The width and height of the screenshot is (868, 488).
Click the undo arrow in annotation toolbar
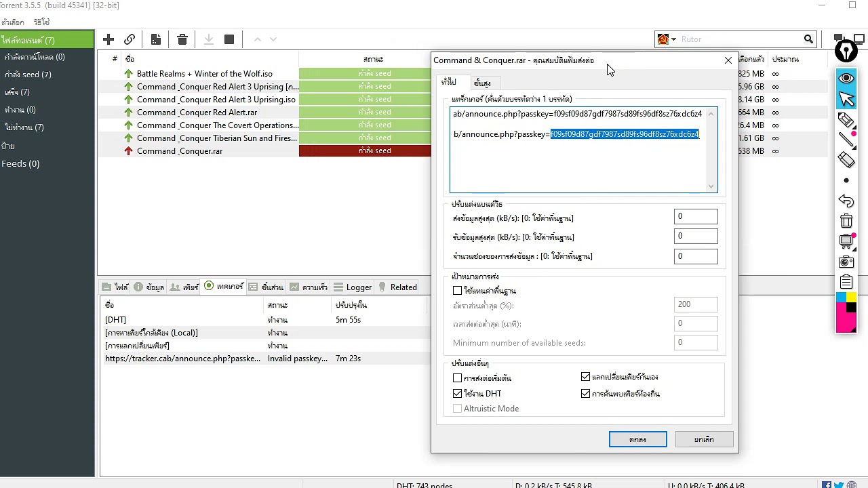[846, 201]
